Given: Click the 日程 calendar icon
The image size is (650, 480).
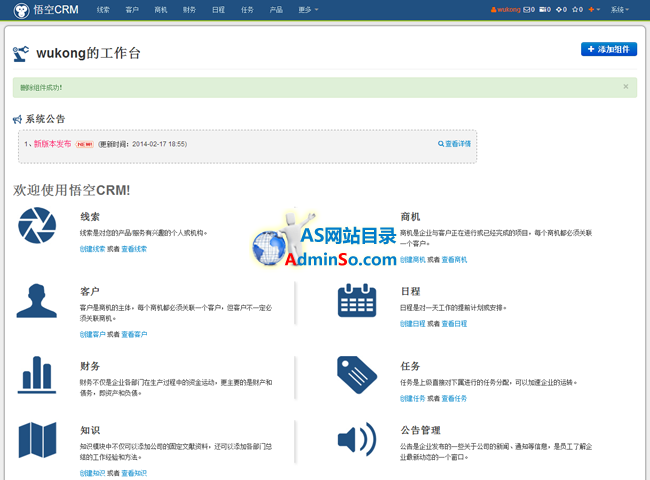Looking at the screenshot, I should (x=357, y=301).
